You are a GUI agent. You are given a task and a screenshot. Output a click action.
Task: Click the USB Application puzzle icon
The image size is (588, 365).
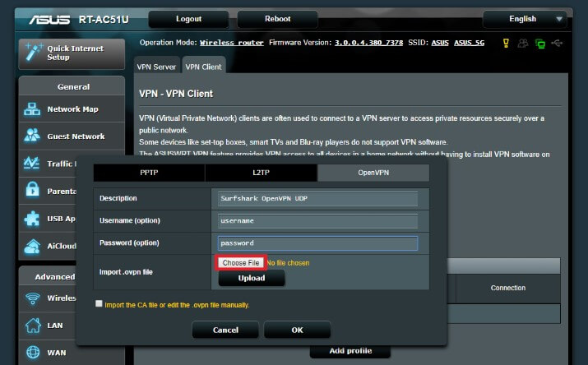(33, 219)
